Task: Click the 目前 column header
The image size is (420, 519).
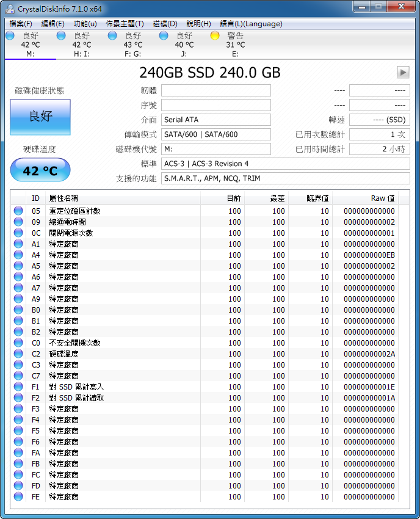Action: click(222, 198)
